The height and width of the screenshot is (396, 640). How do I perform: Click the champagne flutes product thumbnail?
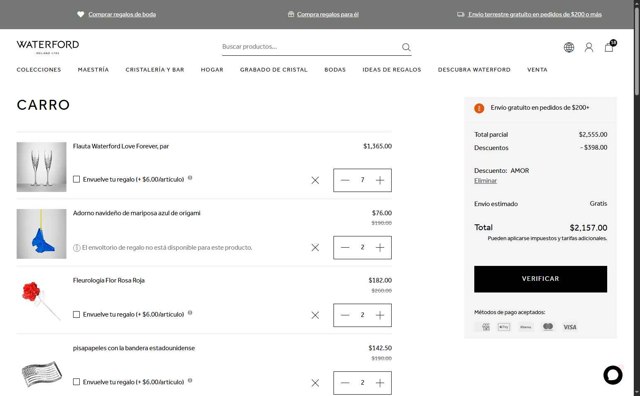41,167
